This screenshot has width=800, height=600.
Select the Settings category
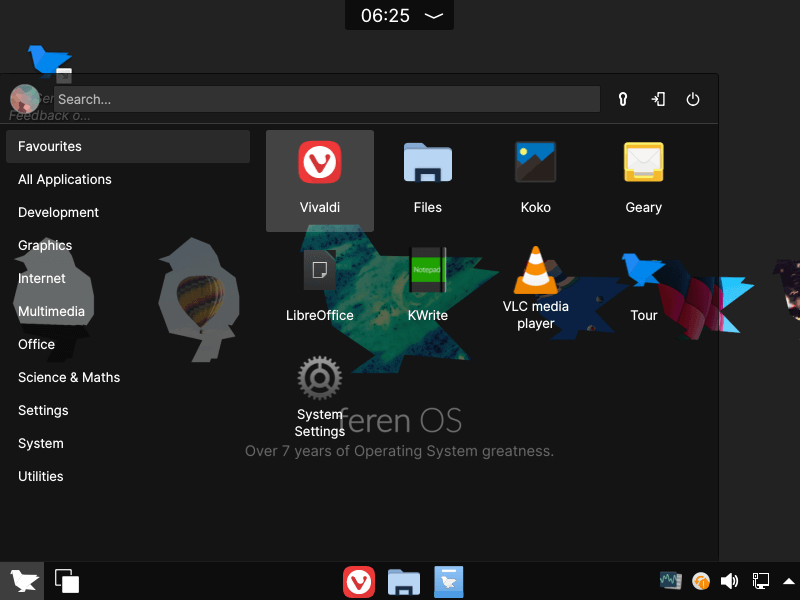pos(128,410)
